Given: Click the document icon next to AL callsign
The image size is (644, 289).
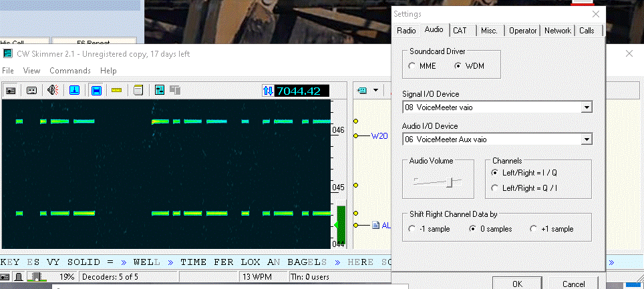Looking at the screenshot, I should 375,225.
